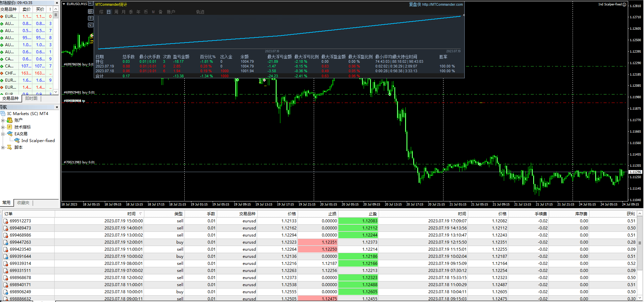Switch to the M tab in MTCommander
The width and height of the screenshot is (644, 302).
coord(153,12)
